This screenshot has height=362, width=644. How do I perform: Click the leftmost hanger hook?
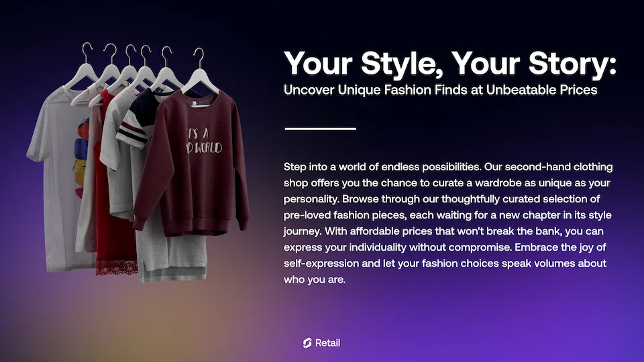pyautogui.click(x=87, y=52)
